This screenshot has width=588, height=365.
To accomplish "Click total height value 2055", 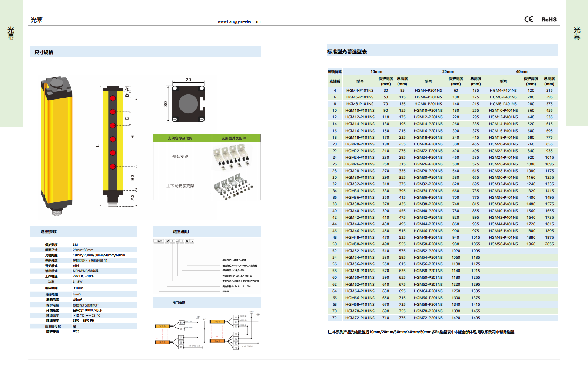I will [x=549, y=244].
